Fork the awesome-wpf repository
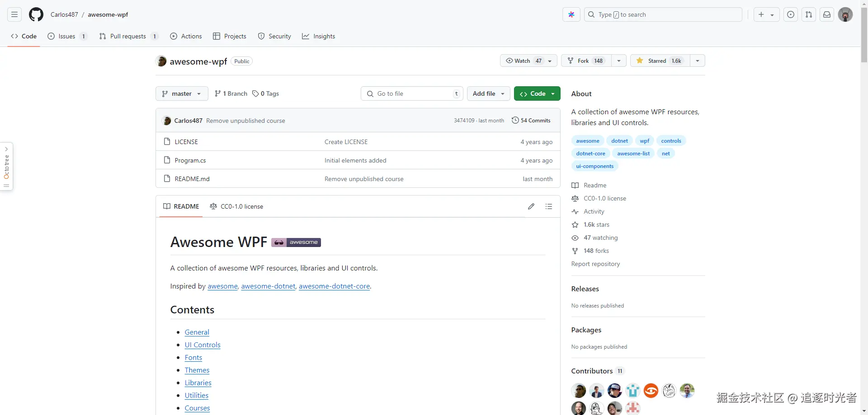This screenshot has width=868, height=415. 586,61
